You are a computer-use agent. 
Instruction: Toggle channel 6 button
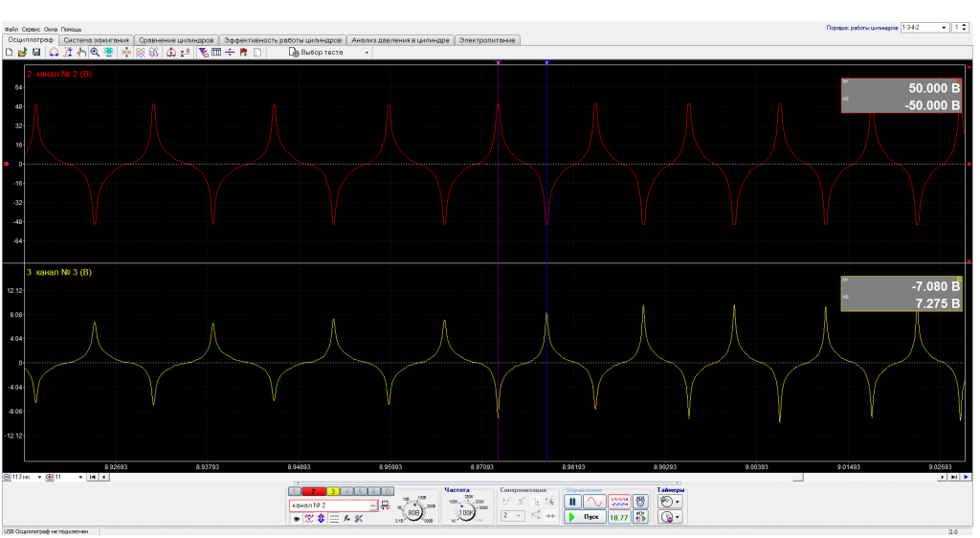[374, 491]
